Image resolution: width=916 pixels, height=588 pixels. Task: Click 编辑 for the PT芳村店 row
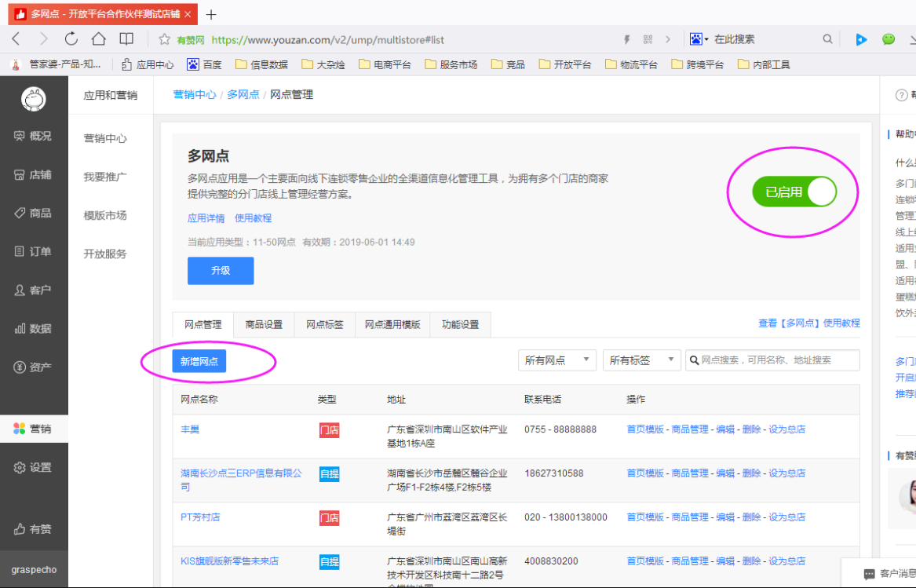(x=725, y=517)
